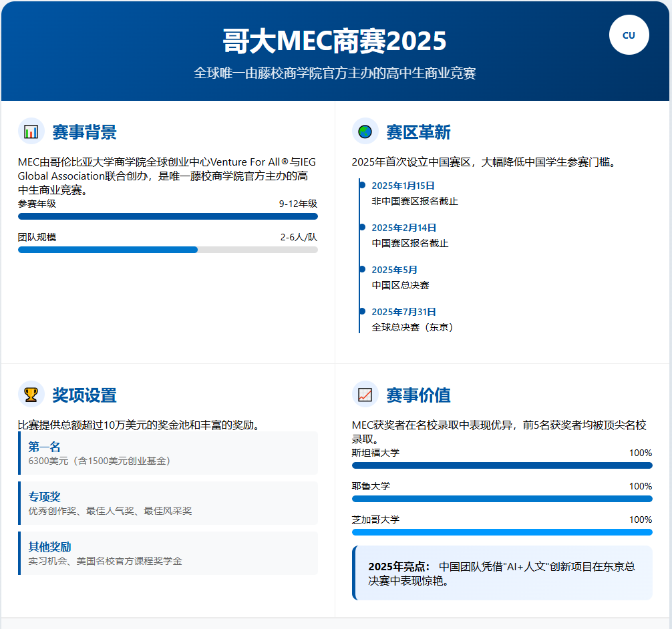Open the 第一名 prize card
Image resolution: width=672 pixels, height=629 pixels.
click(168, 453)
